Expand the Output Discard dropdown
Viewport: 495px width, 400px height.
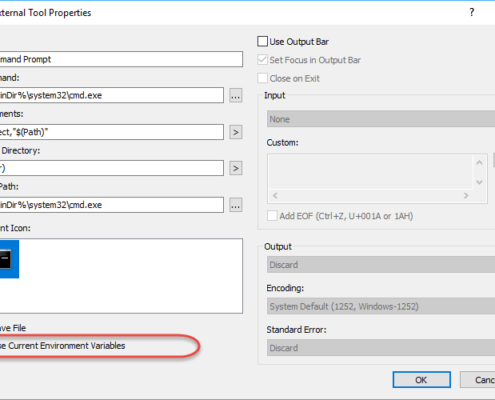pos(381,265)
